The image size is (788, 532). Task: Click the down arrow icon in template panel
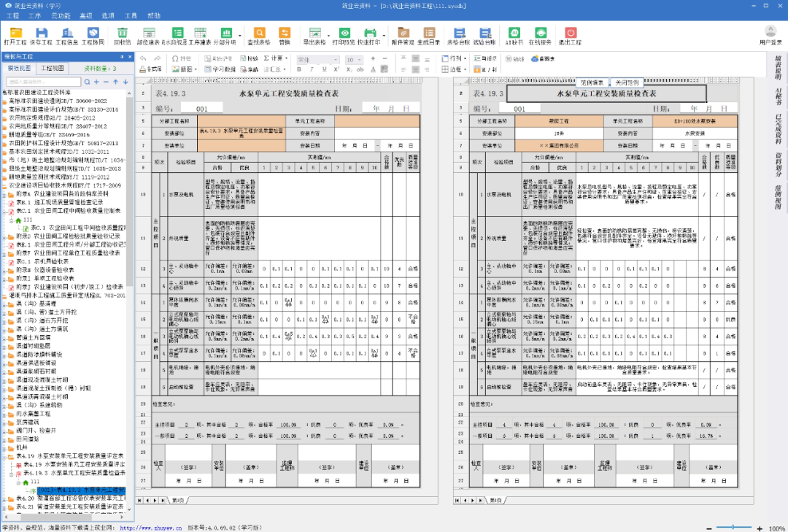[x=125, y=82]
